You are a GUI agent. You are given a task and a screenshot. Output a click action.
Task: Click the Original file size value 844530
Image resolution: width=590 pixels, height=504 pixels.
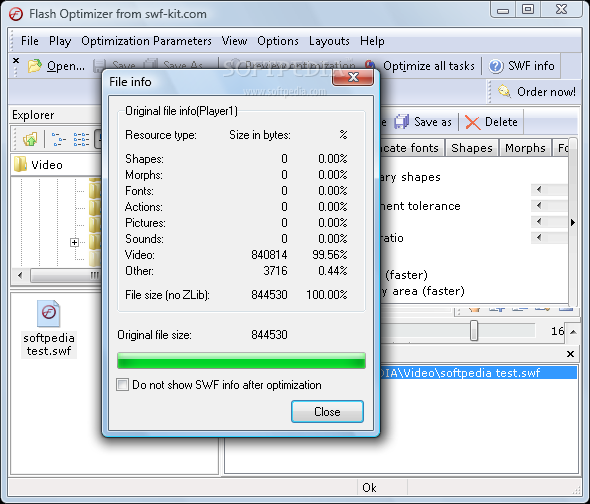tap(269, 335)
